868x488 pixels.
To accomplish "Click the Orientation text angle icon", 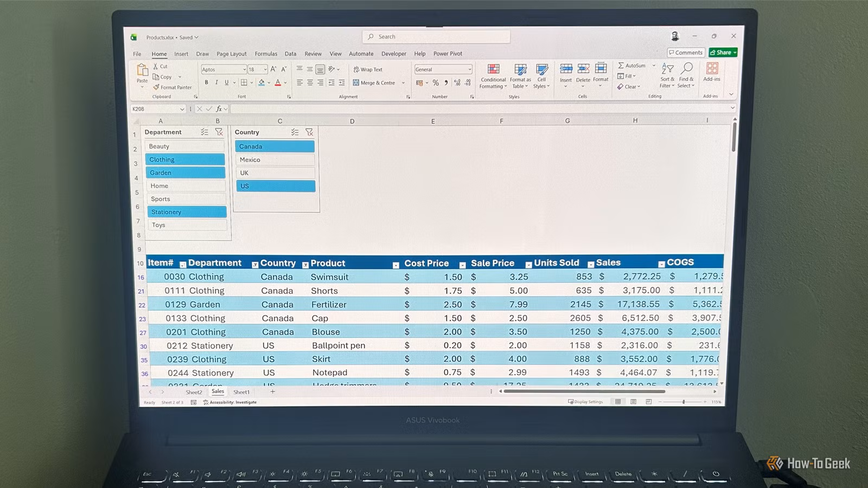I will point(331,69).
